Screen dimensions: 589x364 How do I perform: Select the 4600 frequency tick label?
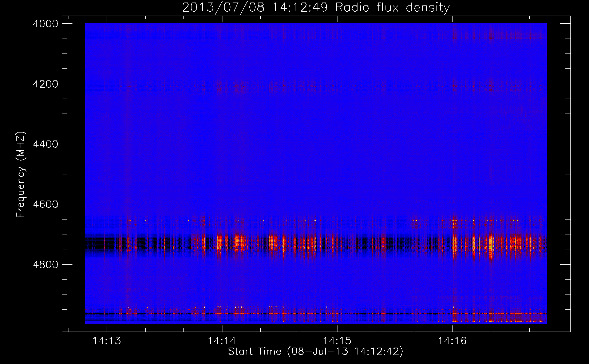tap(46, 204)
